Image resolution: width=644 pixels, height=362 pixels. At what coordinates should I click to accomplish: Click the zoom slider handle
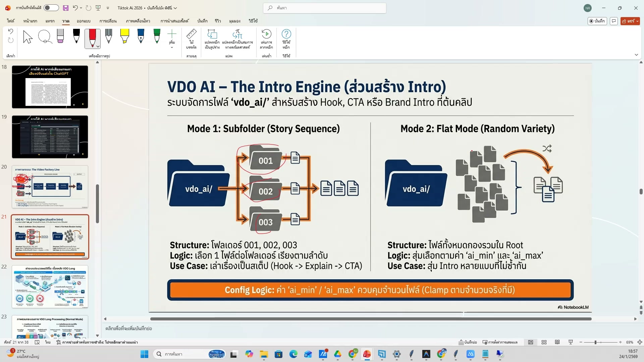point(595,342)
